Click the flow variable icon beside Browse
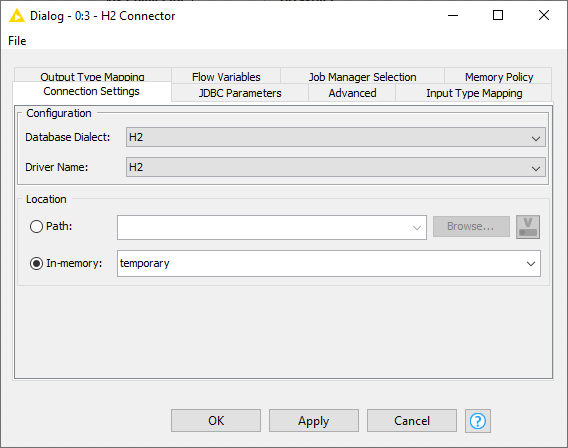 [528, 227]
